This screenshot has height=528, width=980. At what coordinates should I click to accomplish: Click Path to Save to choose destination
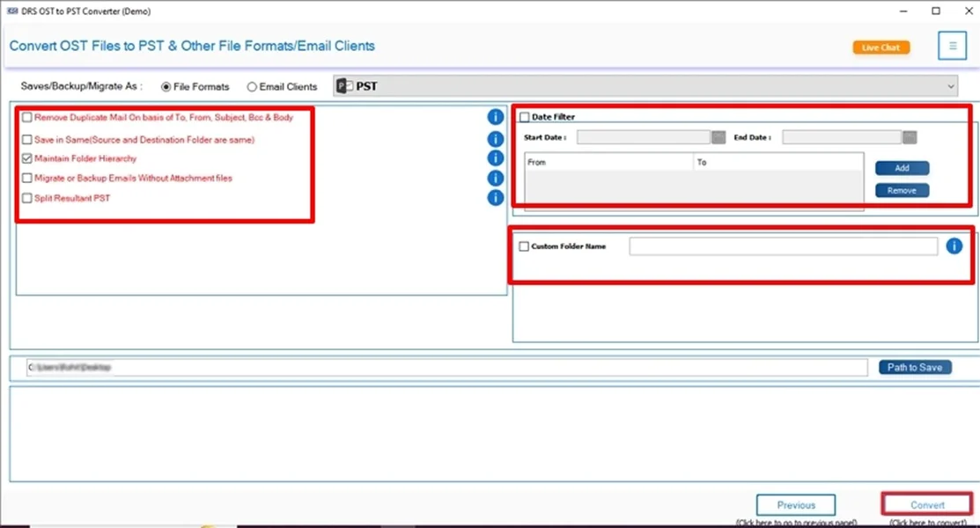click(915, 367)
